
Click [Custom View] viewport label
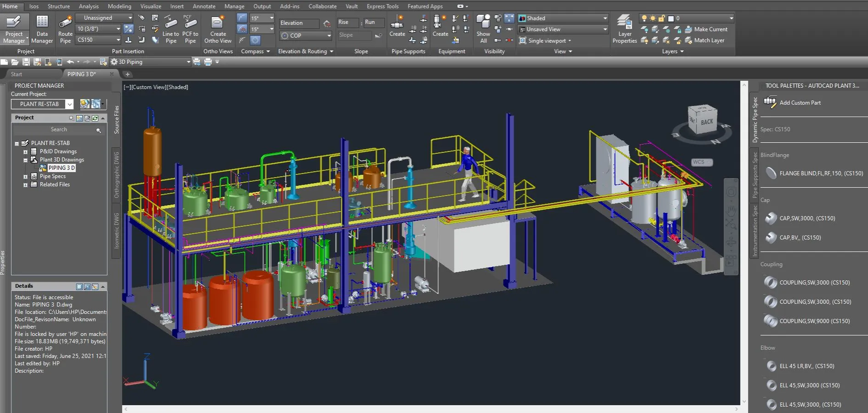tap(149, 87)
